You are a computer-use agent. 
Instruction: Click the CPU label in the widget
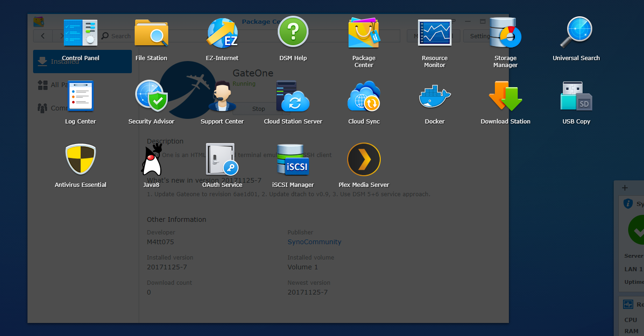coord(631,320)
